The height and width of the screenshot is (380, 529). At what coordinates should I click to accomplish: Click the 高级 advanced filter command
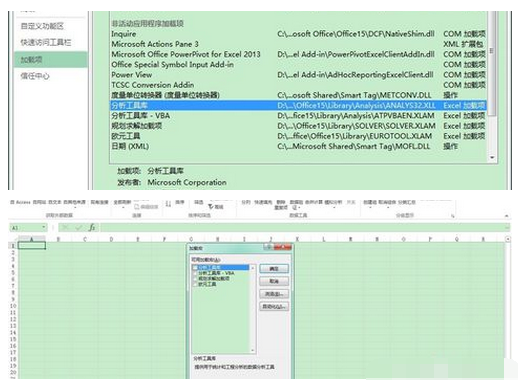point(216,207)
